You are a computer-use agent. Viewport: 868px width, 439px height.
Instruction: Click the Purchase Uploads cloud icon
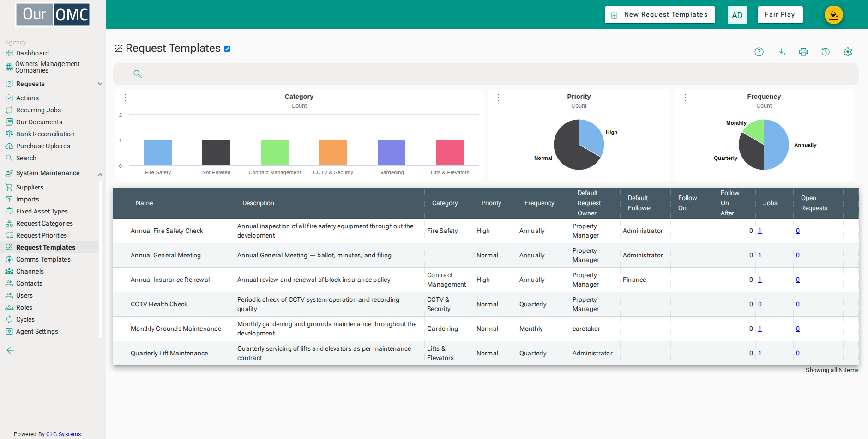(x=9, y=146)
